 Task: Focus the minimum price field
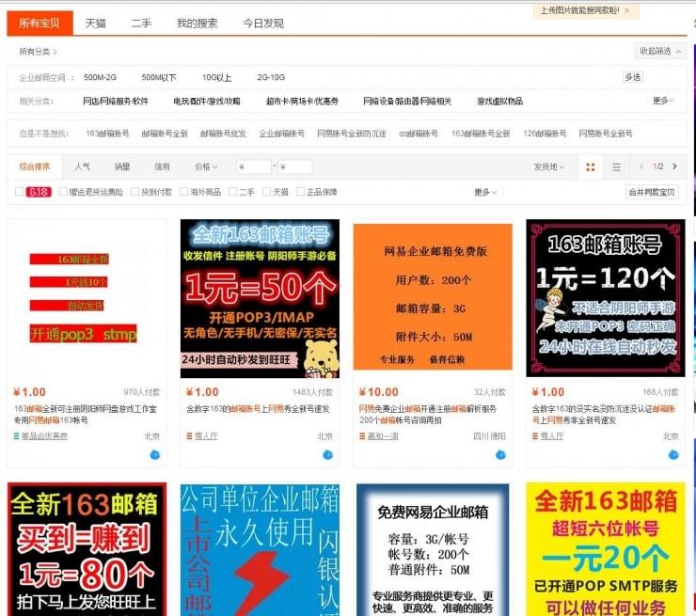click(x=254, y=166)
